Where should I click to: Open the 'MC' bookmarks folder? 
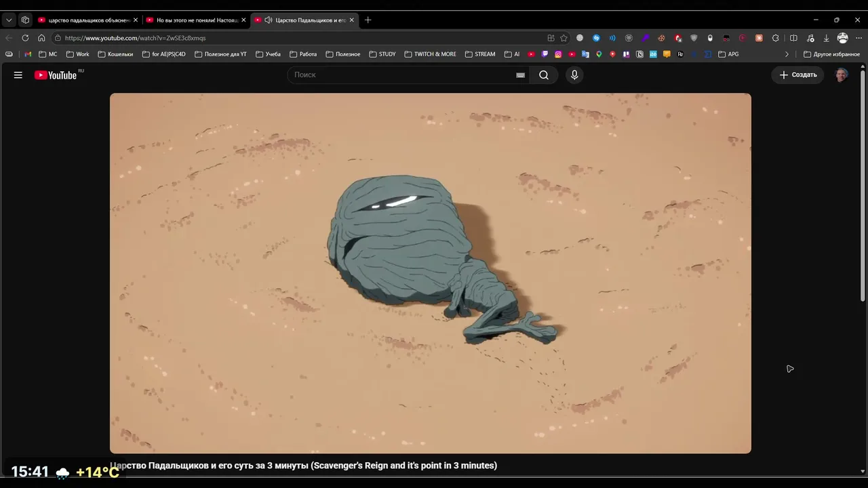click(48, 54)
